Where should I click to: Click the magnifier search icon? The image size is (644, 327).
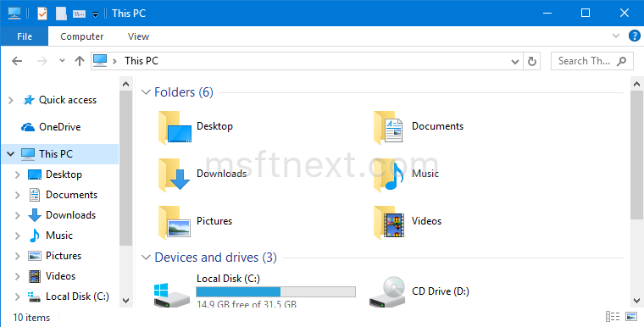coord(622,61)
